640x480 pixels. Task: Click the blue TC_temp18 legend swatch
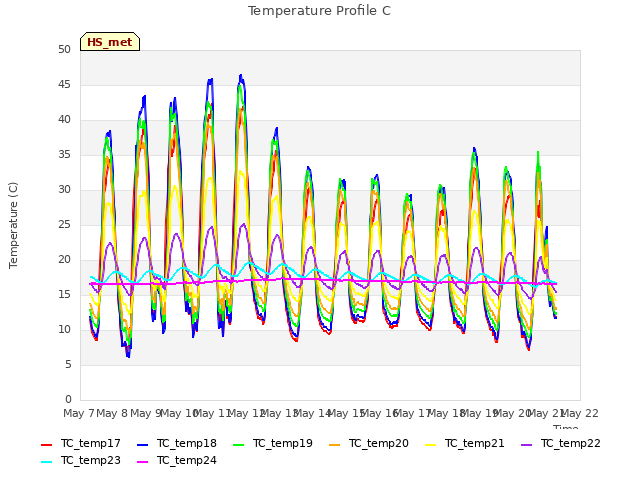pos(142,444)
